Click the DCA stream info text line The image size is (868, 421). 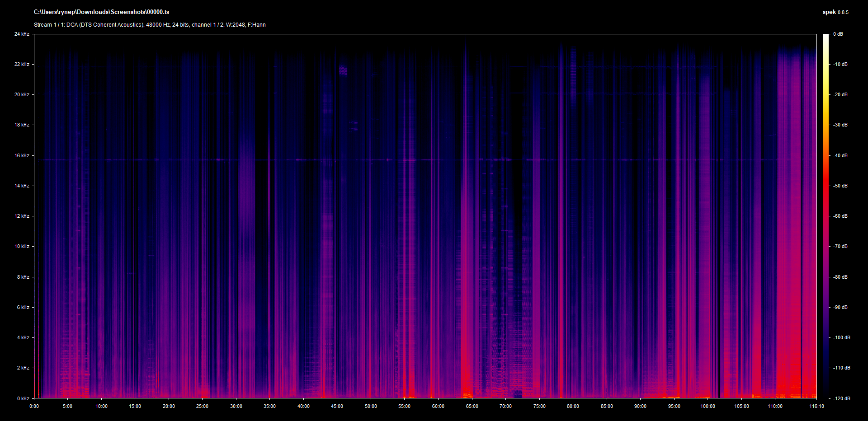pyautogui.click(x=150, y=25)
